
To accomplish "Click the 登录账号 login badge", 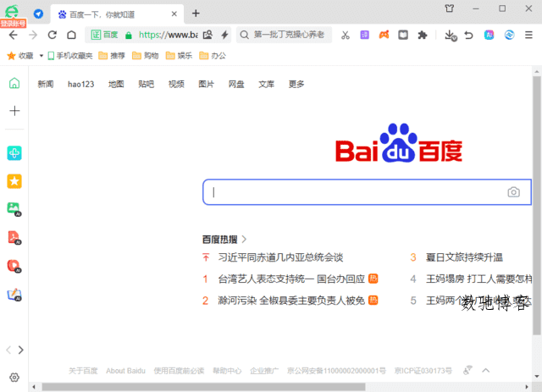I will click(x=13, y=24).
